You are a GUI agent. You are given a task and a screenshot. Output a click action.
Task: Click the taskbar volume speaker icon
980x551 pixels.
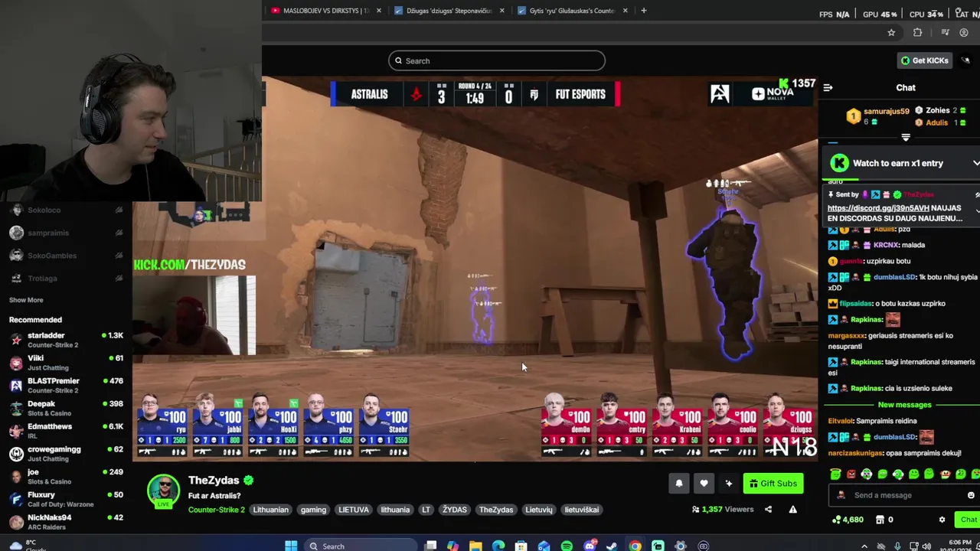926,546
